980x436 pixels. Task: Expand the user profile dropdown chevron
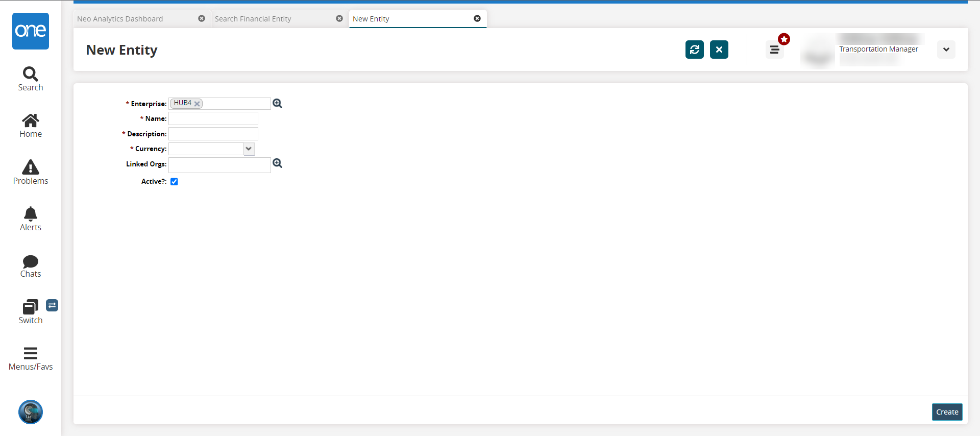pyautogui.click(x=946, y=50)
